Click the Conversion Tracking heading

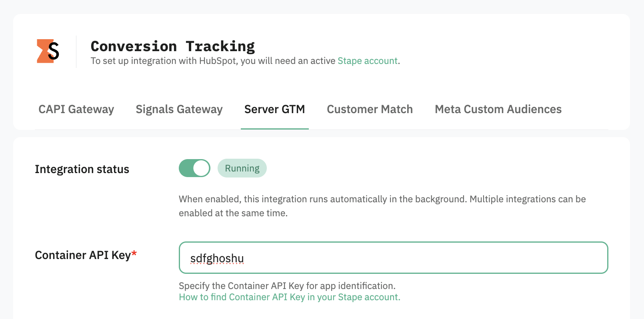(x=173, y=46)
